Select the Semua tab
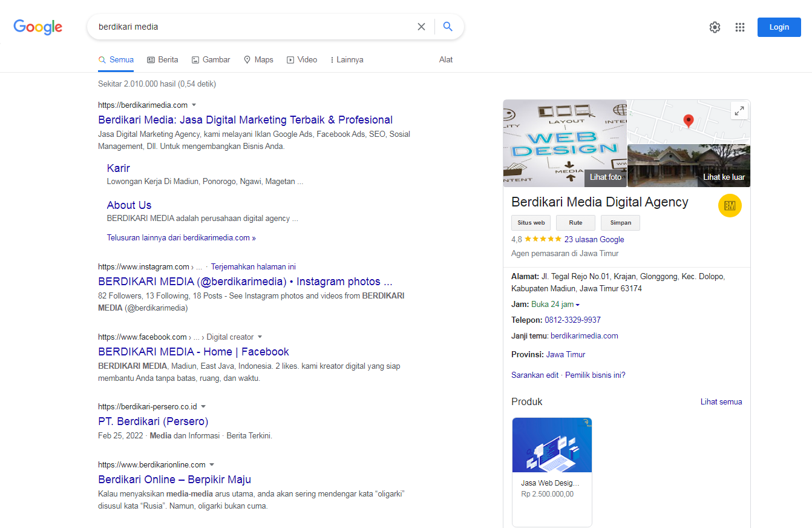812x528 pixels. pyautogui.click(x=116, y=60)
